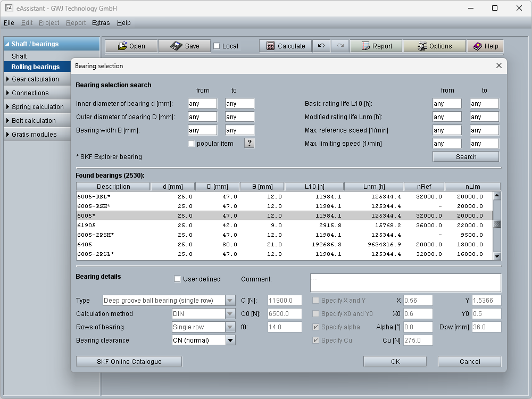The height and width of the screenshot is (399, 532).
Task: Click the question mark help icon
Action: point(249,143)
